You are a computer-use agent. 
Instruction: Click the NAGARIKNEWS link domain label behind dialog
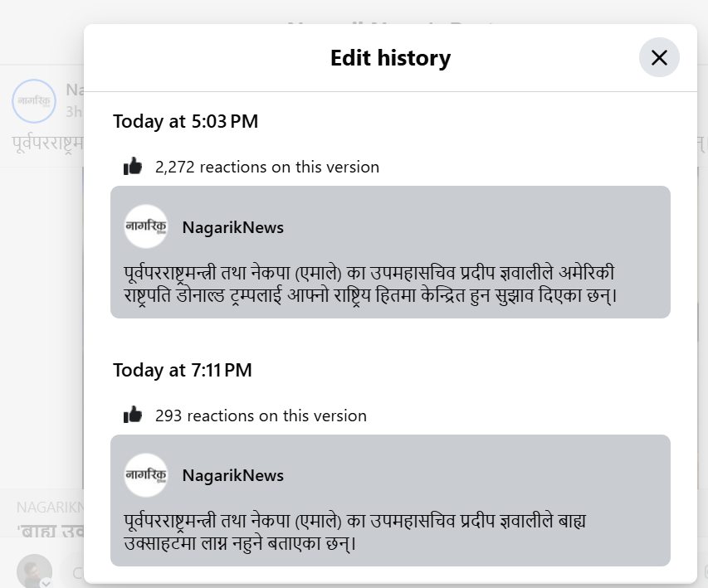pyautogui.click(x=50, y=508)
